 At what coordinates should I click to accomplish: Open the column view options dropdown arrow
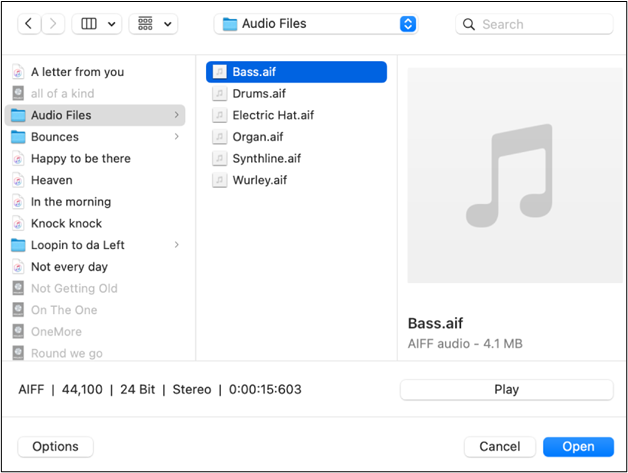[112, 24]
